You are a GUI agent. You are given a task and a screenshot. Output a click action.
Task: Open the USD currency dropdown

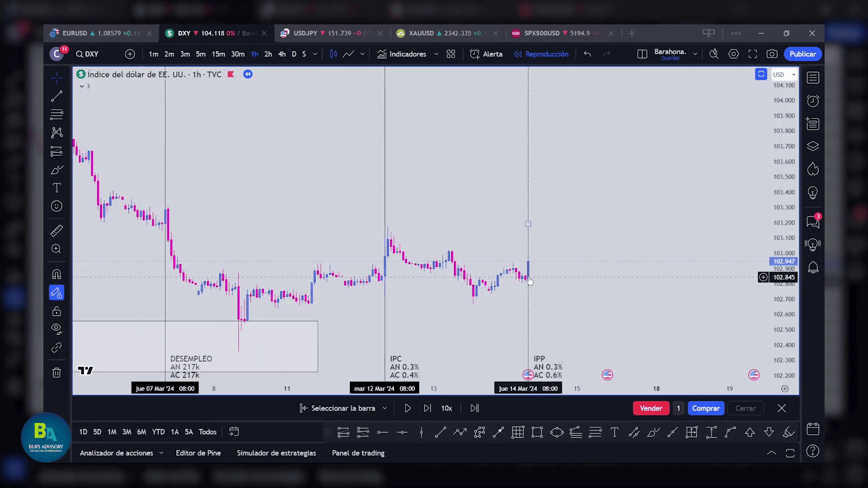click(784, 75)
